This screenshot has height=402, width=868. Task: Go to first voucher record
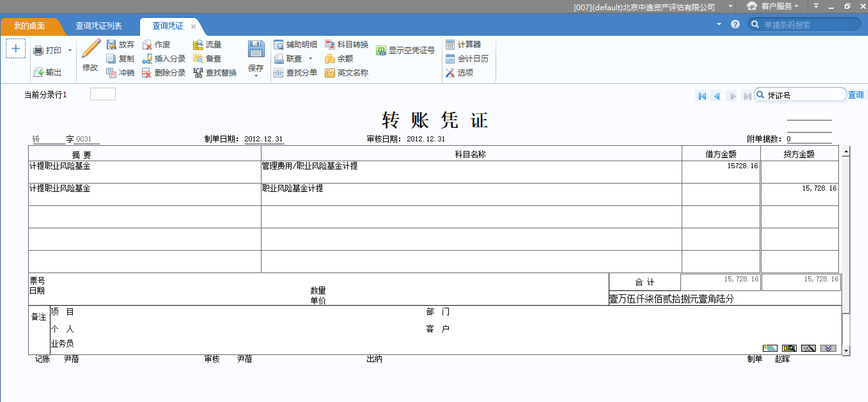702,96
